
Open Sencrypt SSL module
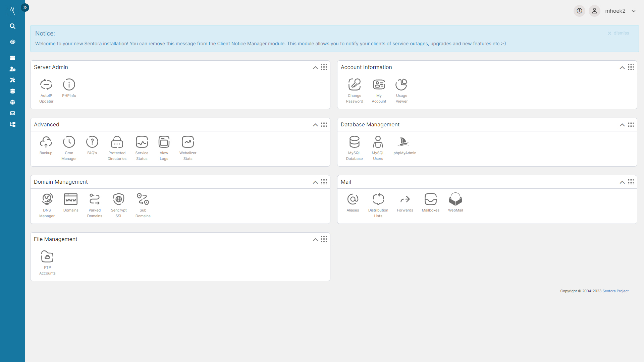click(119, 199)
